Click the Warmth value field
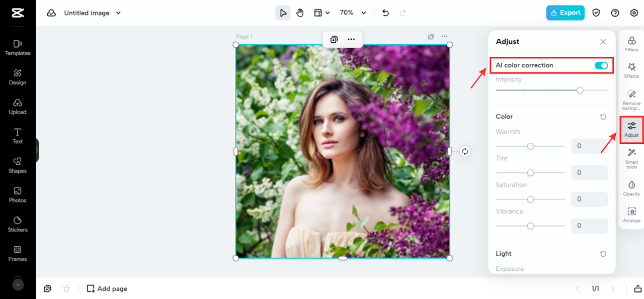 pos(589,146)
